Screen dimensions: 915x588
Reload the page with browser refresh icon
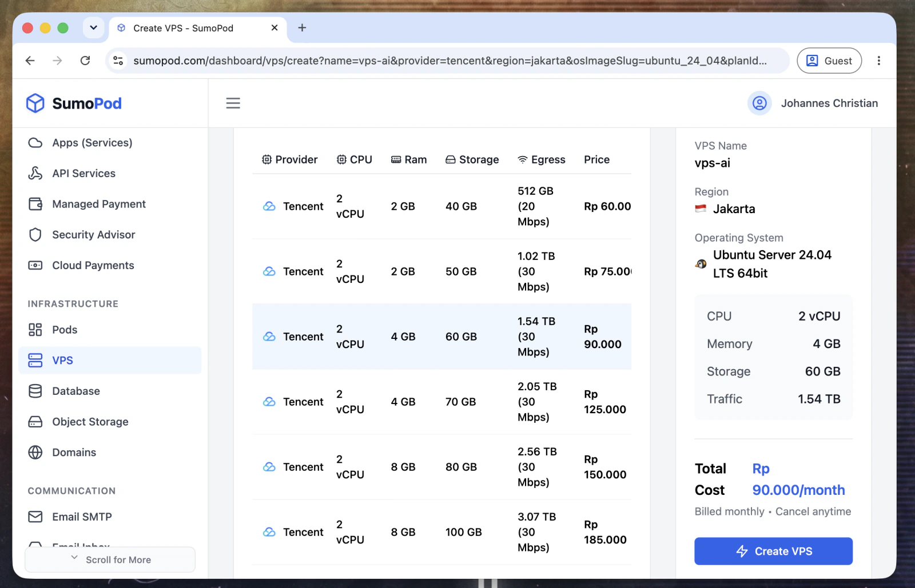point(85,61)
